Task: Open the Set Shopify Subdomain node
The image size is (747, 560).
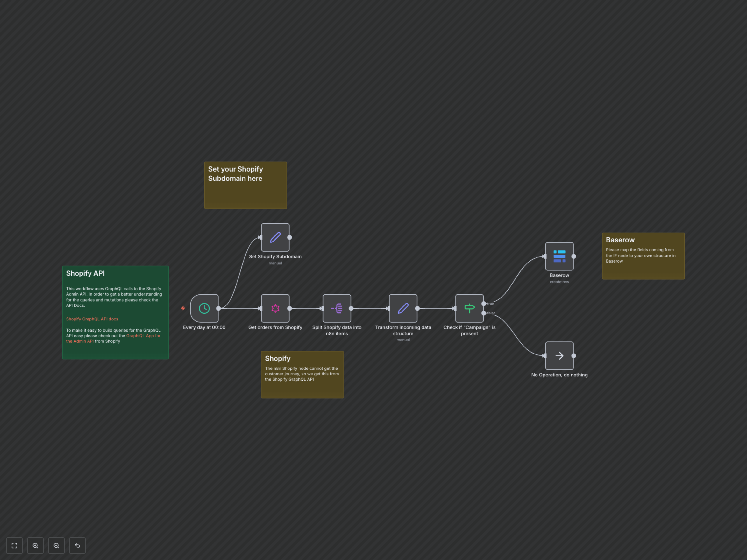Action: pos(275,237)
